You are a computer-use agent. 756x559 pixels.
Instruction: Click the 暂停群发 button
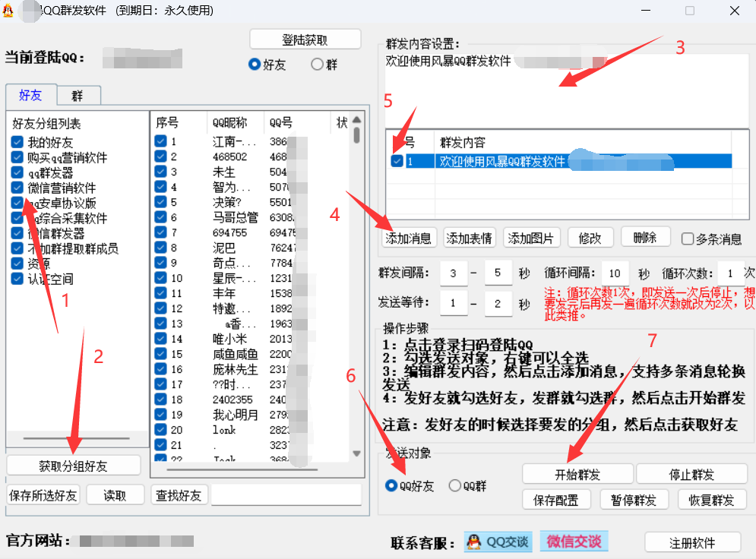634,500
